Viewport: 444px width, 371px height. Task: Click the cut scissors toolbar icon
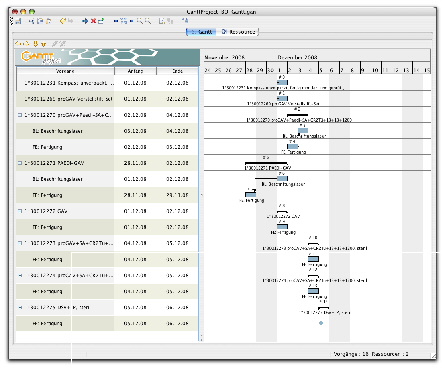coord(31,21)
